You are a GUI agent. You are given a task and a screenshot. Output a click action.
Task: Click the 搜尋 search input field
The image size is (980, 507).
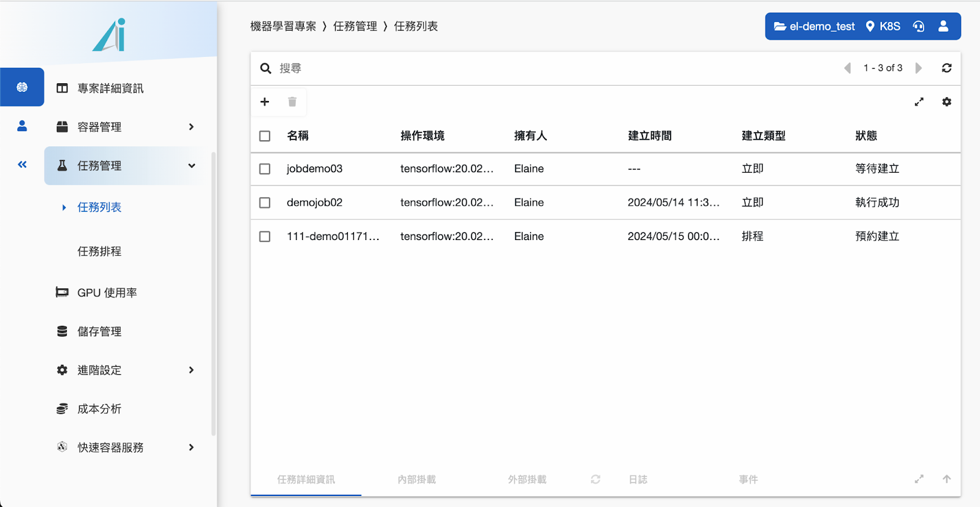(x=551, y=68)
